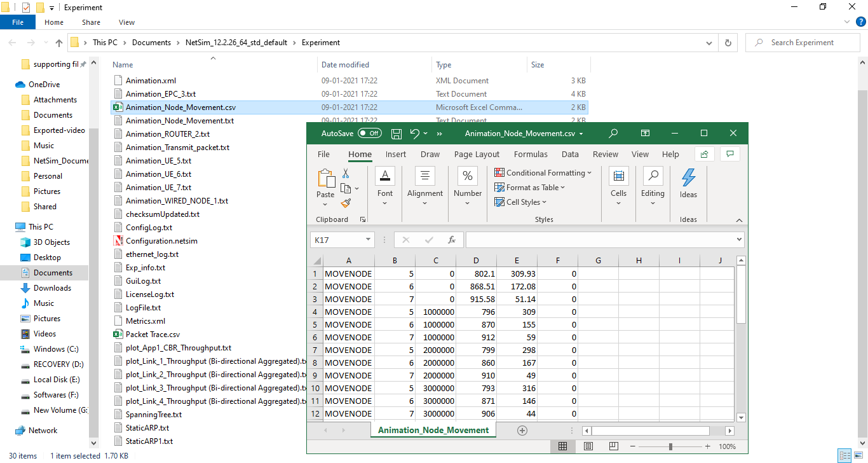
Task: Toggle the AutoSave switch
Action: coord(369,134)
